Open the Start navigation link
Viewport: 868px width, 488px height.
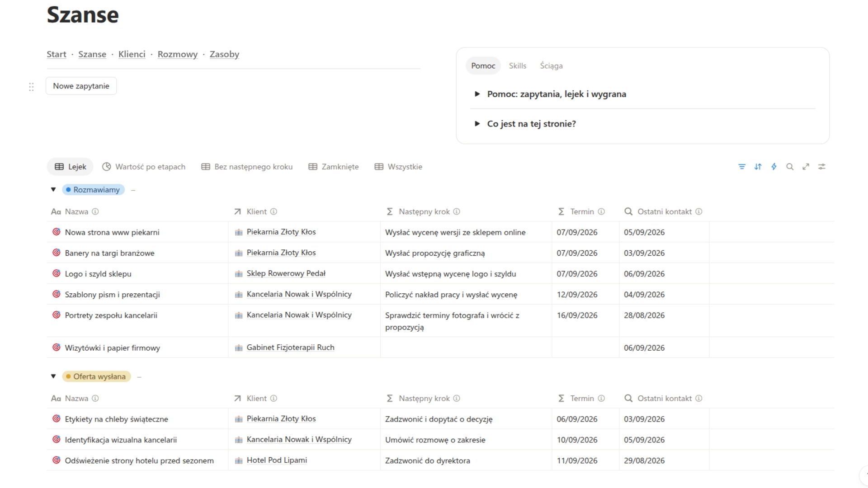click(57, 54)
